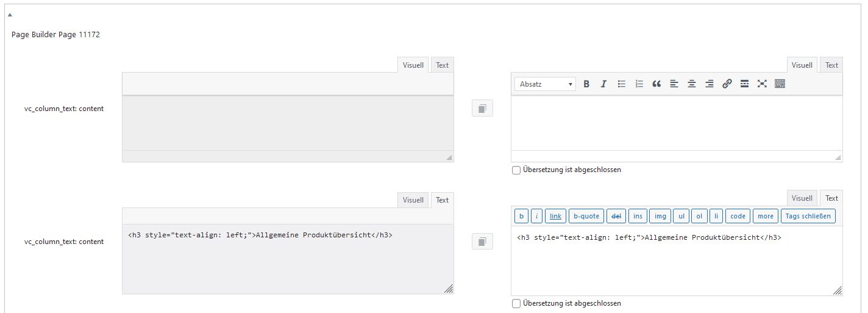Click the 'link' quicktag button
This screenshot has height=313, width=868.
(x=555, y=216)
